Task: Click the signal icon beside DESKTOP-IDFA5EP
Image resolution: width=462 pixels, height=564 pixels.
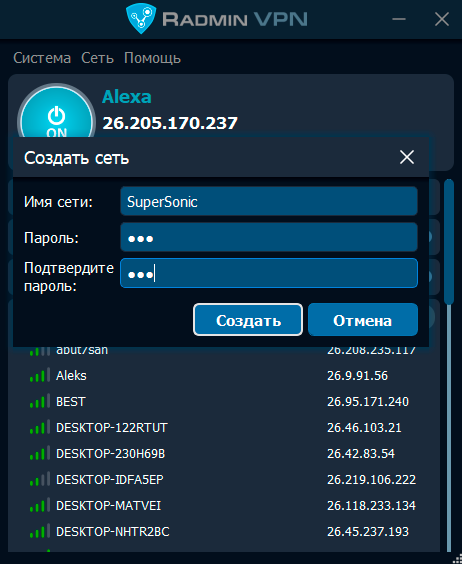Action: click(x=40, y=480)
